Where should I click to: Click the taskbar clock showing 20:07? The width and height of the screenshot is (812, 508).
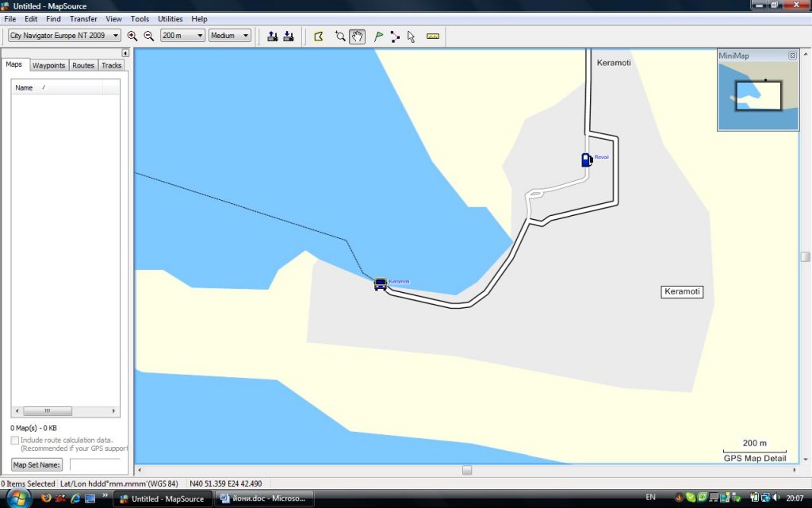(795, 498)
